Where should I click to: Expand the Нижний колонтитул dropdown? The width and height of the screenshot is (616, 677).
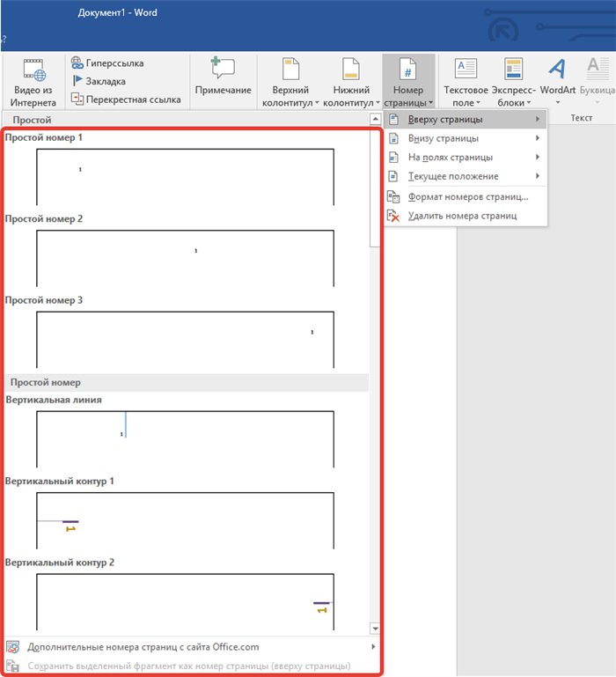click(351, 82)
